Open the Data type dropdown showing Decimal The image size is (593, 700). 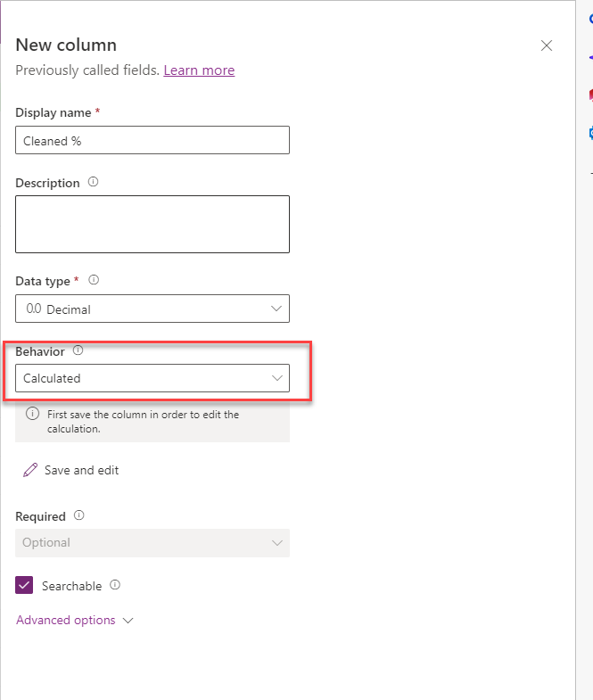pos(152,309)
